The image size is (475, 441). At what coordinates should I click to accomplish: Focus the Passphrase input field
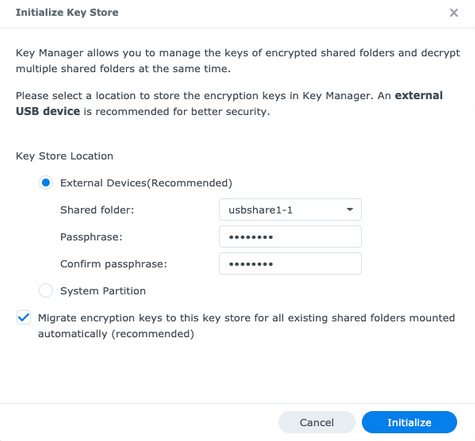[x=290, y=237]
